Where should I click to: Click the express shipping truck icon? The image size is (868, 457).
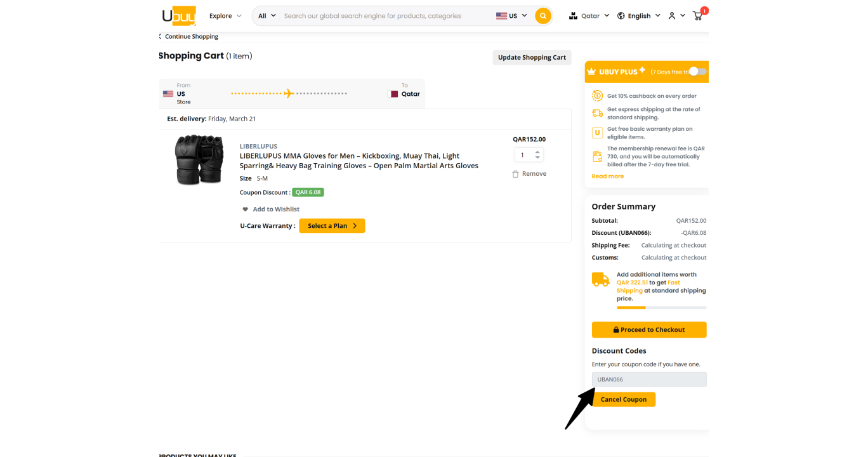(597, 113)
